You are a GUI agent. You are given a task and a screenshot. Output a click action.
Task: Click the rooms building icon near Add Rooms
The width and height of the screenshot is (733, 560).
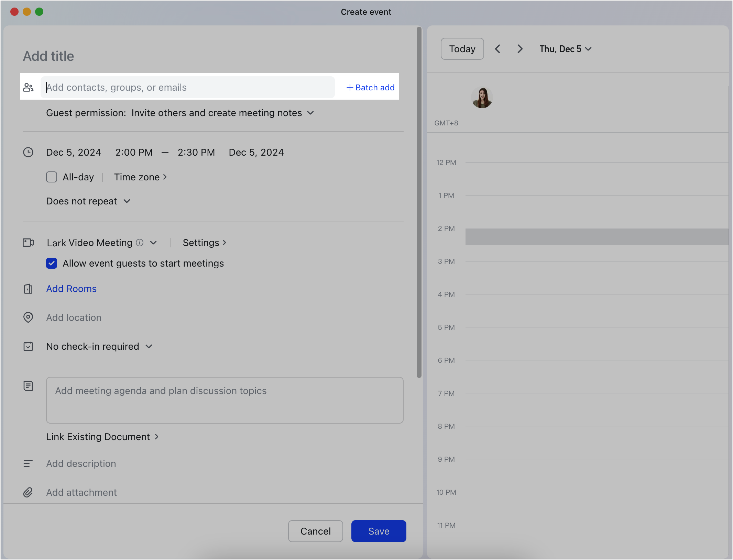[x=29, y=289]
